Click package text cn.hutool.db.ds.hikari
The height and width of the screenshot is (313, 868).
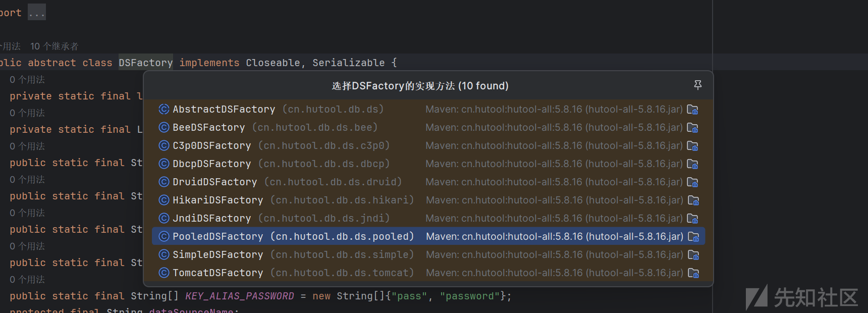click(342, 200)
